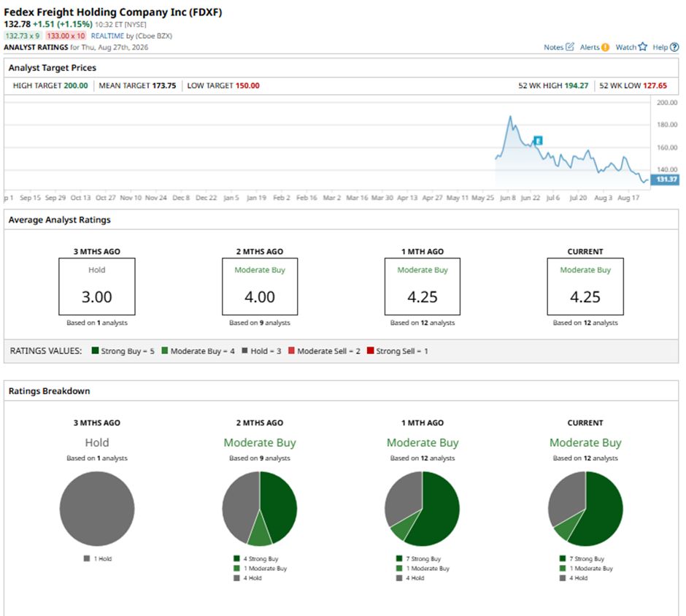The image size is (686, 616).
Task: Click the Strong Sell red legend square
Action: click(x=370, y=350)
